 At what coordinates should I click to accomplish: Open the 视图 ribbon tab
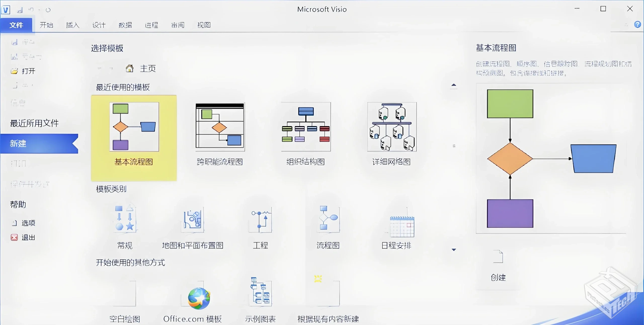point(204,25)
